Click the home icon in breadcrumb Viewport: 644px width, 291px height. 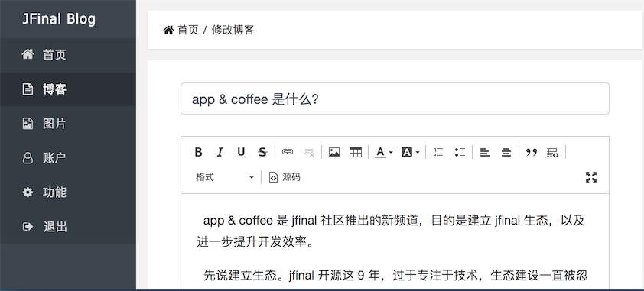(168, 30)
